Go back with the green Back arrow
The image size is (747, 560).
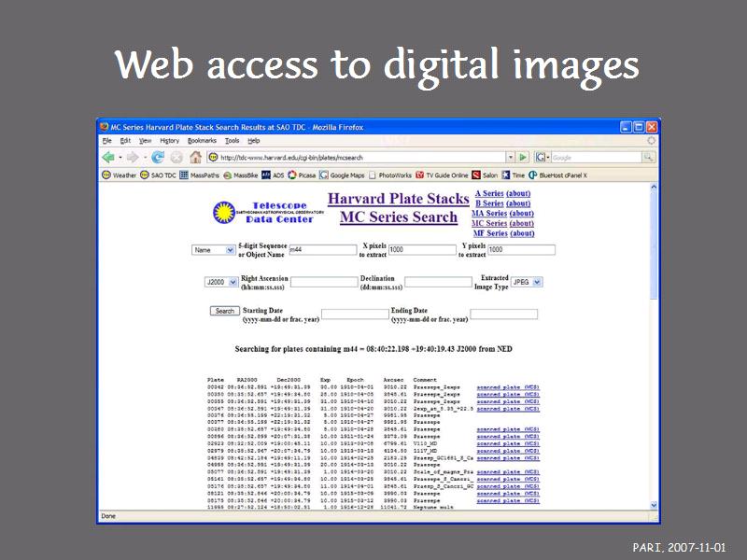108,157
